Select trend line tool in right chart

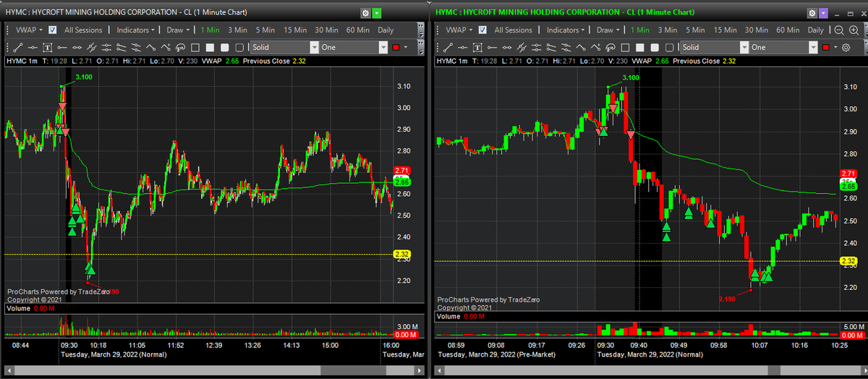coord(448,47)
